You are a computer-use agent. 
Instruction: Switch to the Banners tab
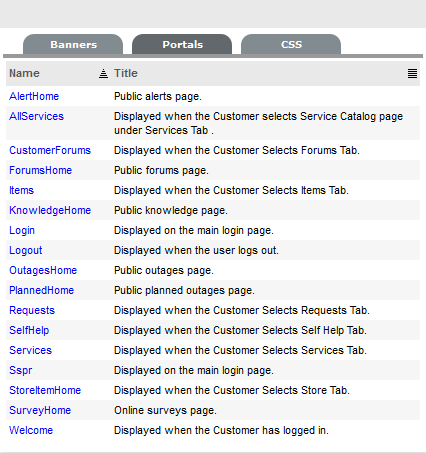(73, 44)
